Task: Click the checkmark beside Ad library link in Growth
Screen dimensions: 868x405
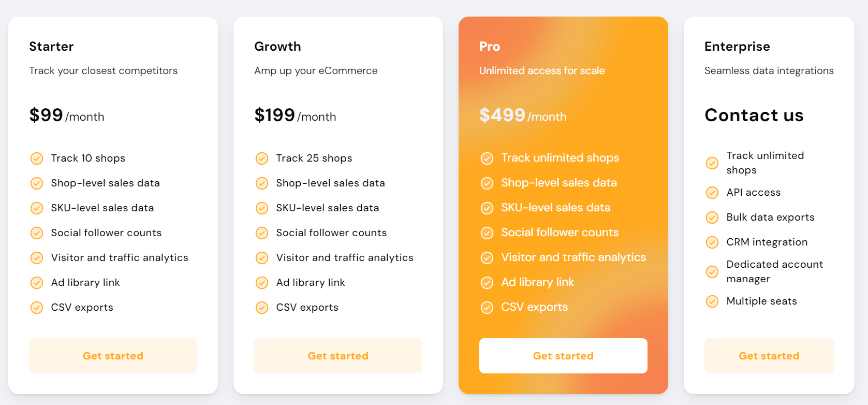Action: point(262,282)
